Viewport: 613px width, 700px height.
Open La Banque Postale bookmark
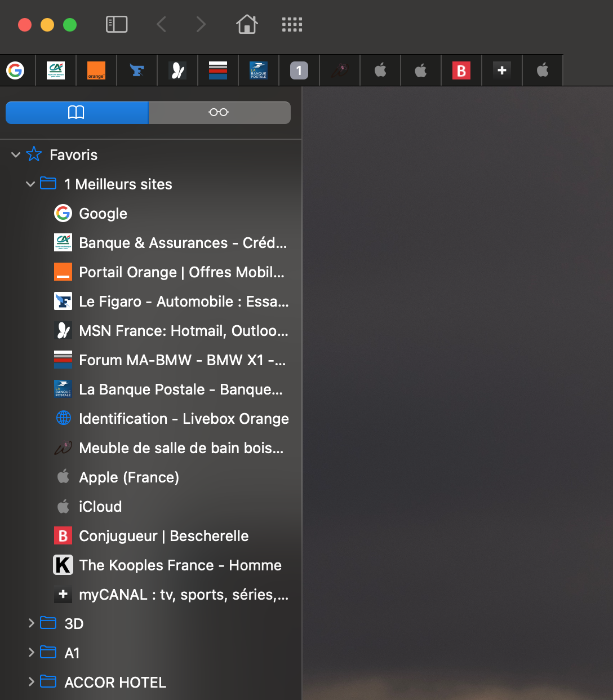coord(150,389)
